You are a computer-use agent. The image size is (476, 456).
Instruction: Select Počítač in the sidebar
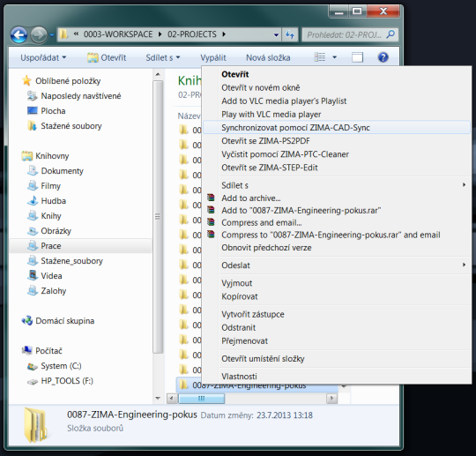(x=42, y=350)
